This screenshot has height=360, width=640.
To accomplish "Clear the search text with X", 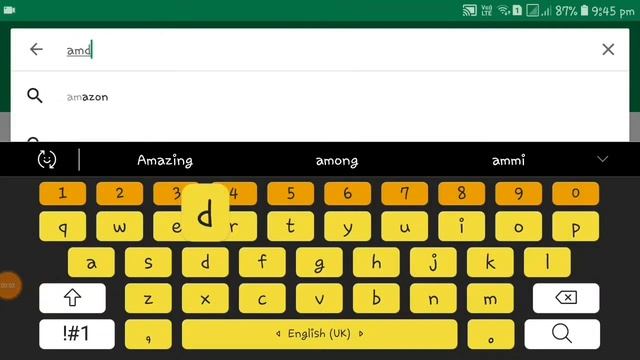I will [x=608, y=49].
